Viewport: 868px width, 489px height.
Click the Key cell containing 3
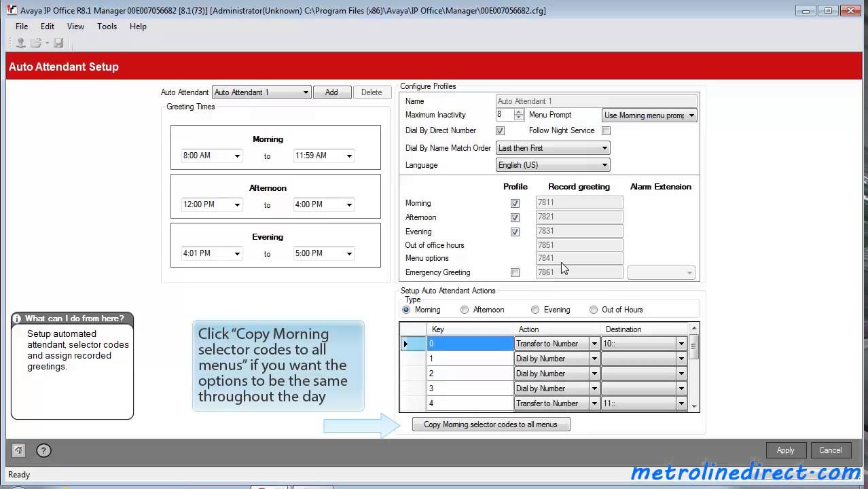(x=470, y=388)
